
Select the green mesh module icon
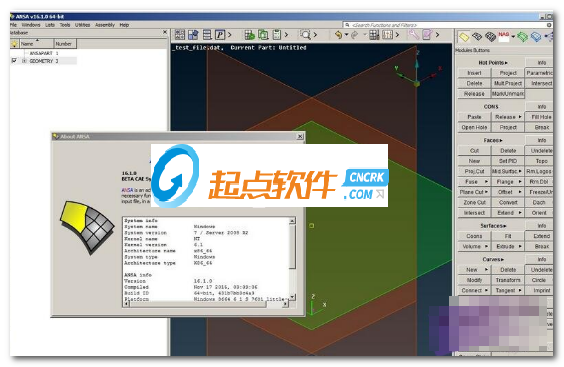tap(522, 36)
